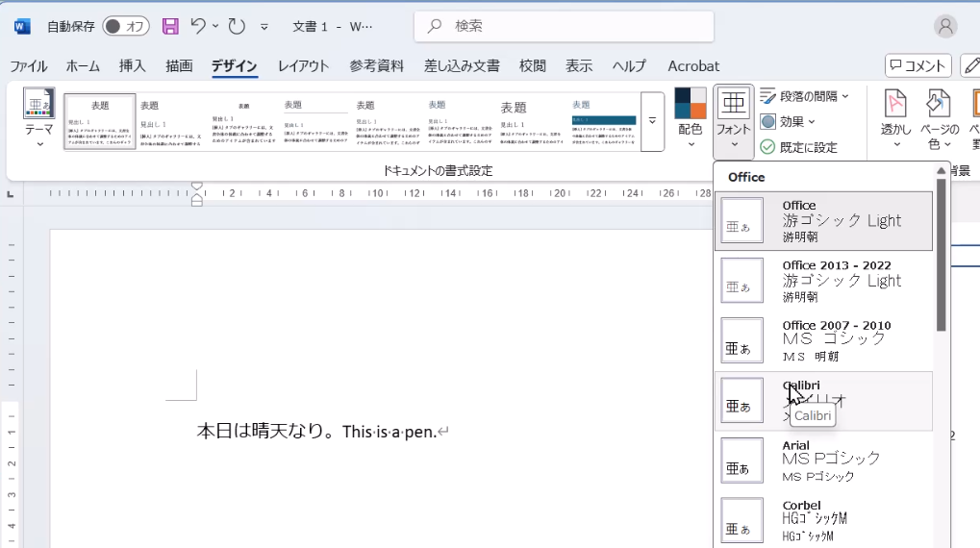Switch to the Layout (レイアウト) tab

pos(303,65)
